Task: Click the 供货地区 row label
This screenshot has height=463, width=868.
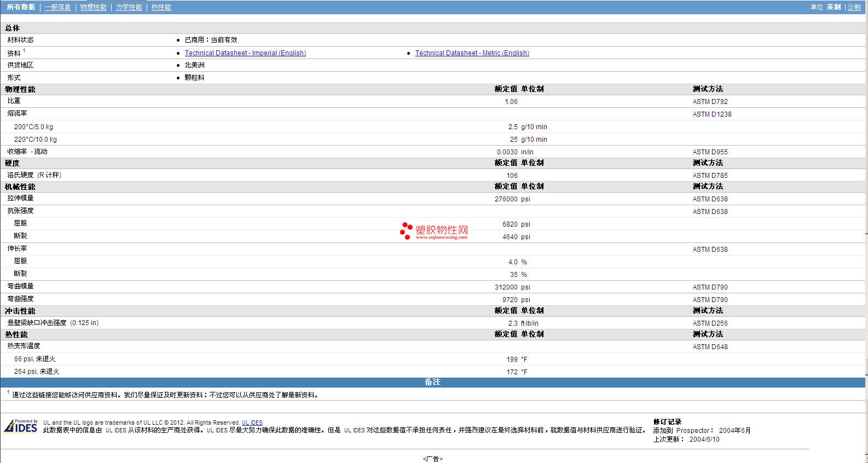Action: tap(20, 65)
